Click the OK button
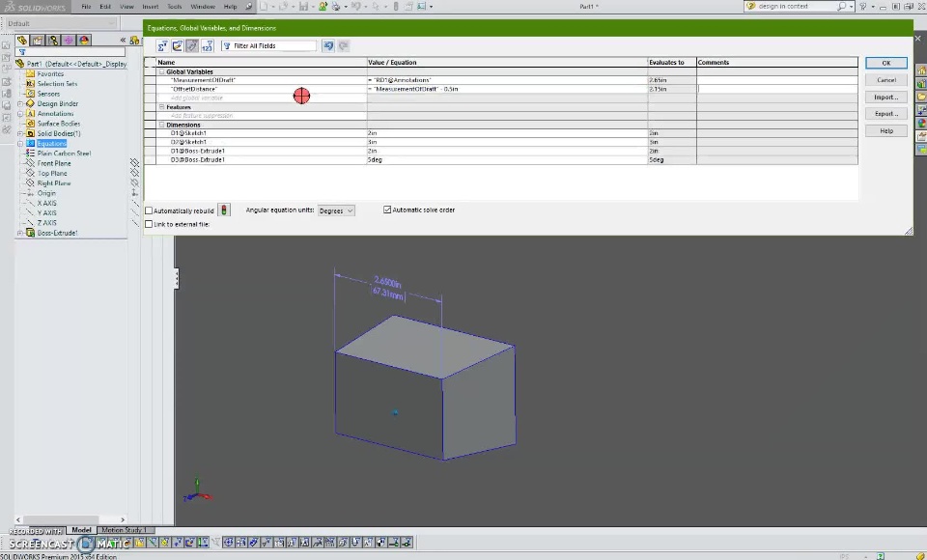This screenshot has height=560, width=927. pos(886,63)
